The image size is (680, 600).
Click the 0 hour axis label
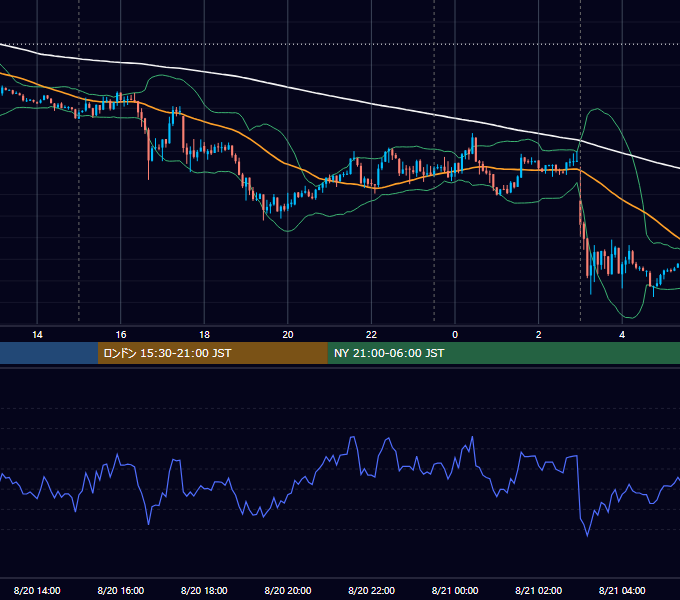click(x=455, y=335)
